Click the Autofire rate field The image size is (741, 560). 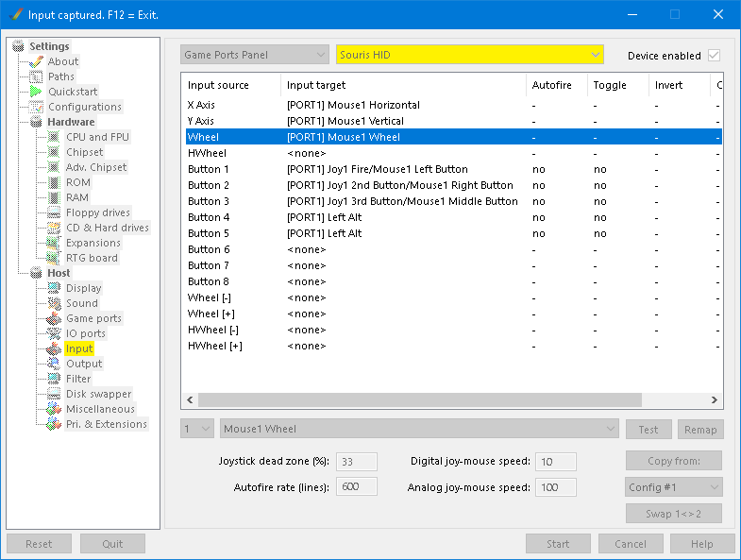[356, 486]
